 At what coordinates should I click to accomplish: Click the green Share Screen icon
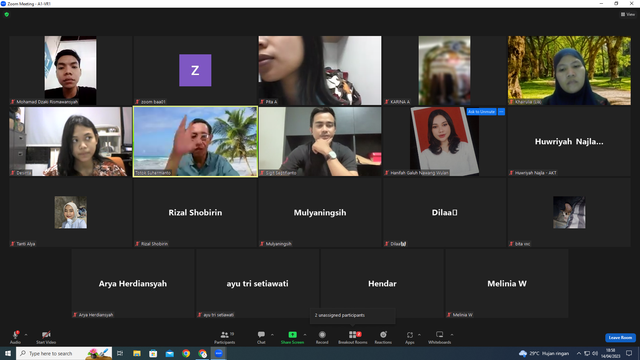point(292,335)
